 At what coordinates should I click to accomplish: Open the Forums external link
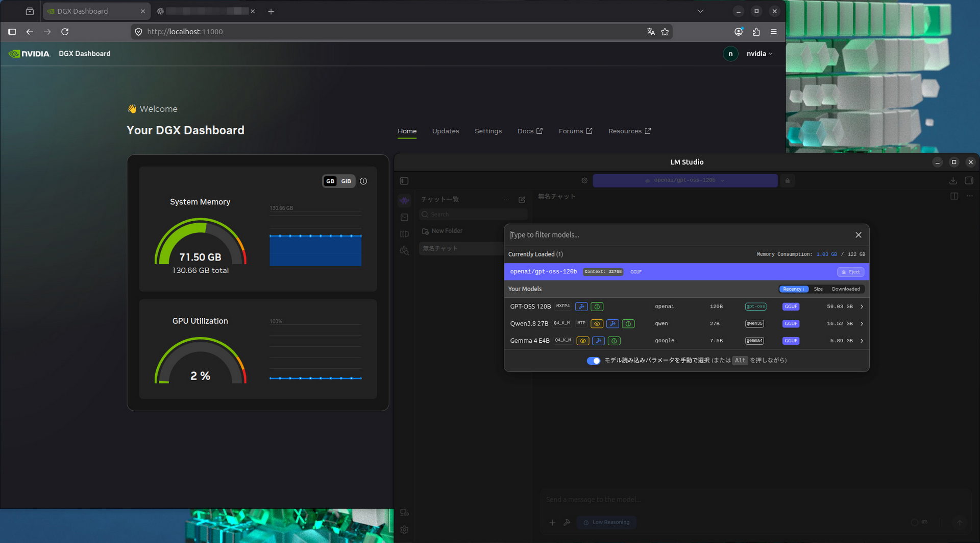[x=575, y=131]
